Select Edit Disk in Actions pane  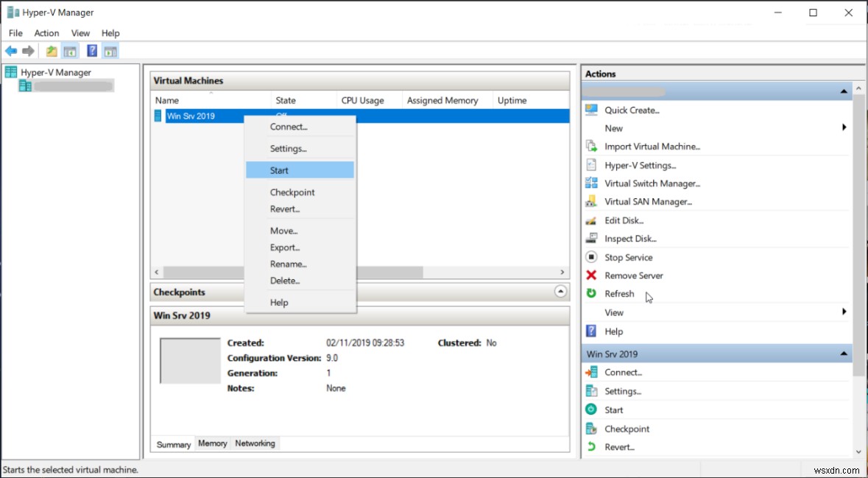click(x=624, y=219)
